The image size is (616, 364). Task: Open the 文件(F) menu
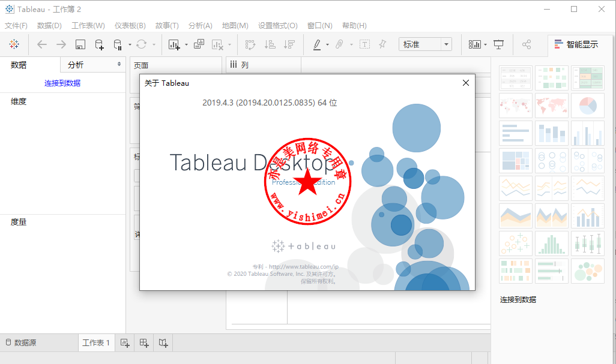point(16,26)
